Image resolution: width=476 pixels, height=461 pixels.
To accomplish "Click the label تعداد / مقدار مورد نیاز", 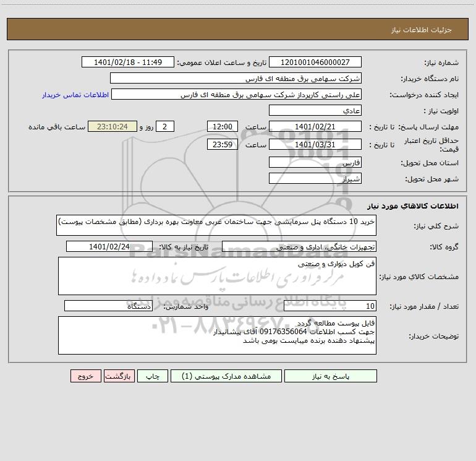I will [x=424, y=307].
